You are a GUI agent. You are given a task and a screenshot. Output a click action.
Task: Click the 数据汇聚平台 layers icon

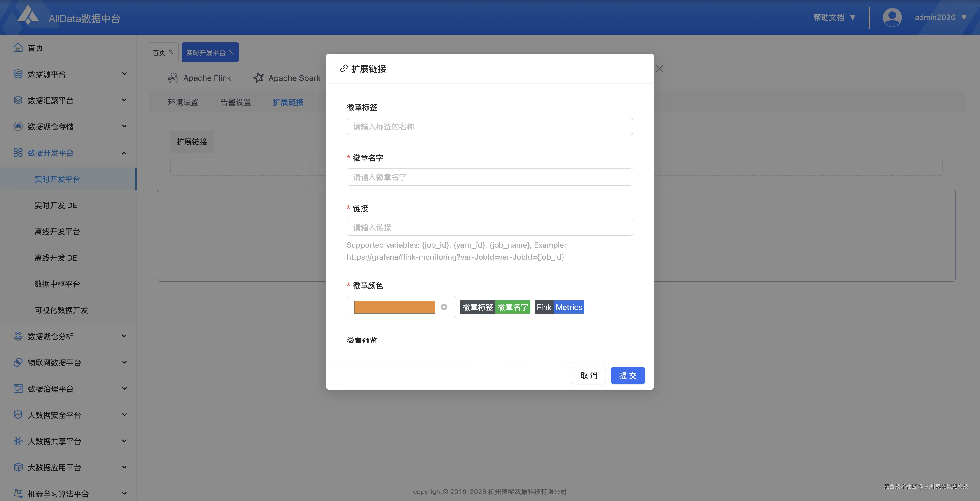click(18, 100)
